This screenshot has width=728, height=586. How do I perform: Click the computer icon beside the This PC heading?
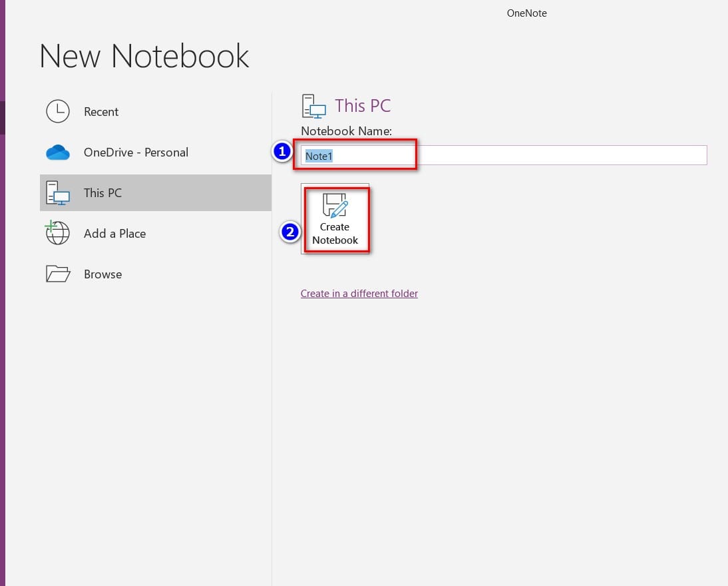pos(313,107)
